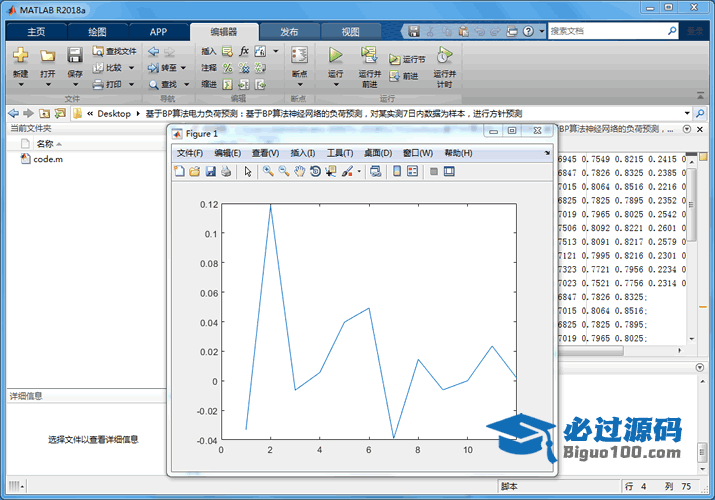This screenshot has height=500, width=715.
Task: Switch to the Plots (绘图) tab
Action: click(x=97, y=31)
